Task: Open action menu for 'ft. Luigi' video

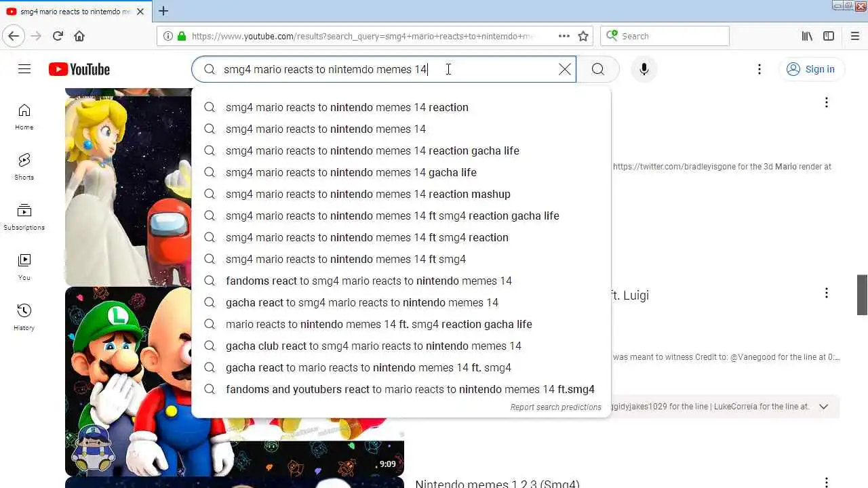Action: click(826, 293)
